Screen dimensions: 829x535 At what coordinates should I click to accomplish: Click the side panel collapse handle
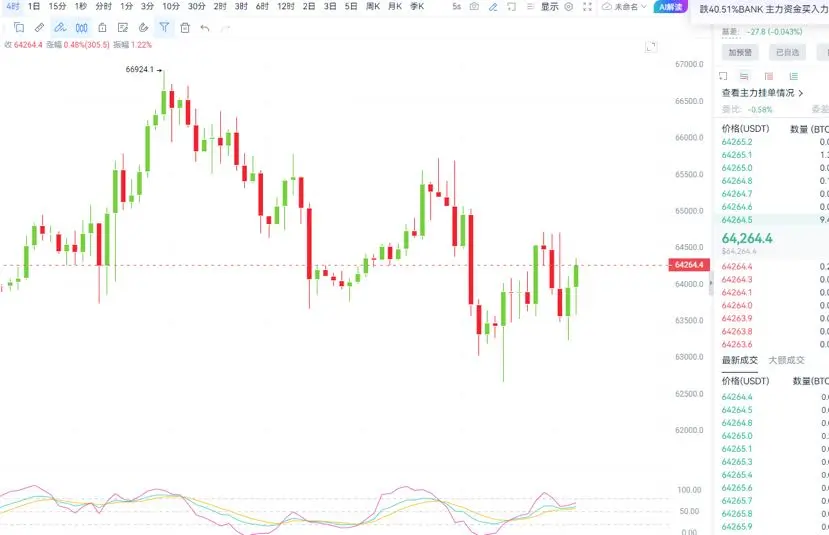(711, 283)
